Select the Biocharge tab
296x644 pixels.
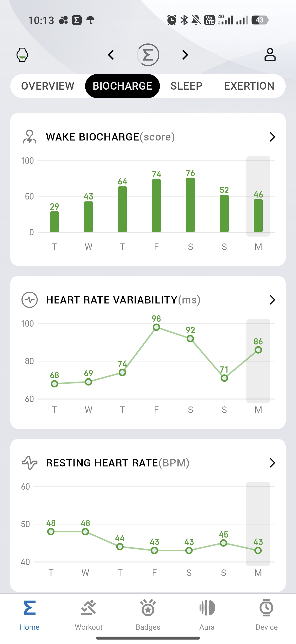tap(122, 86)
